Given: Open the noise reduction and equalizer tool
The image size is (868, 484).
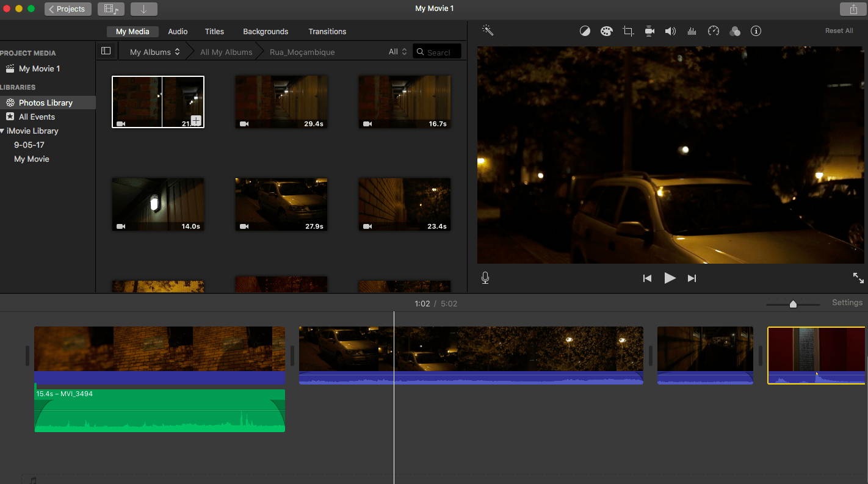Looking at the screenshot, I should [692, 31].
